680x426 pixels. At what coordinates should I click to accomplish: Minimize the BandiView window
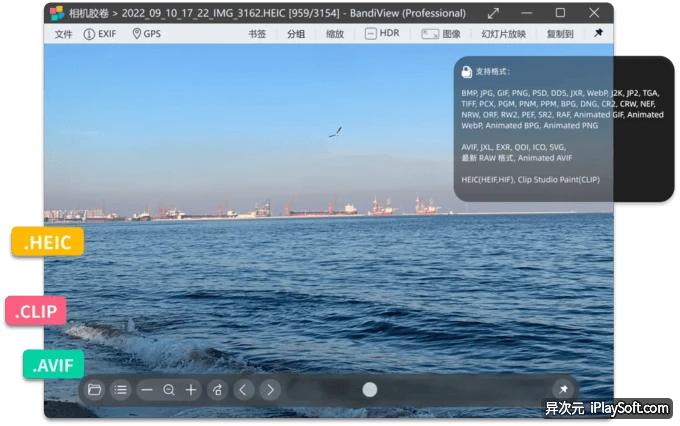coord(526,13)
